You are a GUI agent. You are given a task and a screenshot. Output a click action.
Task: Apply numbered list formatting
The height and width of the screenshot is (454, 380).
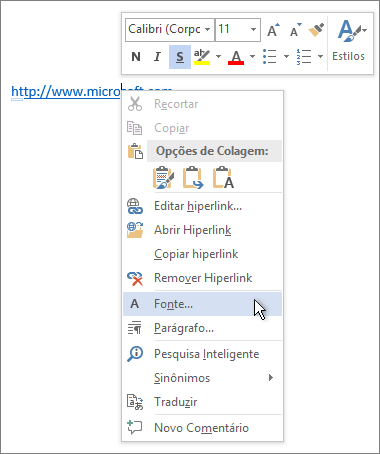click(304, 57)
